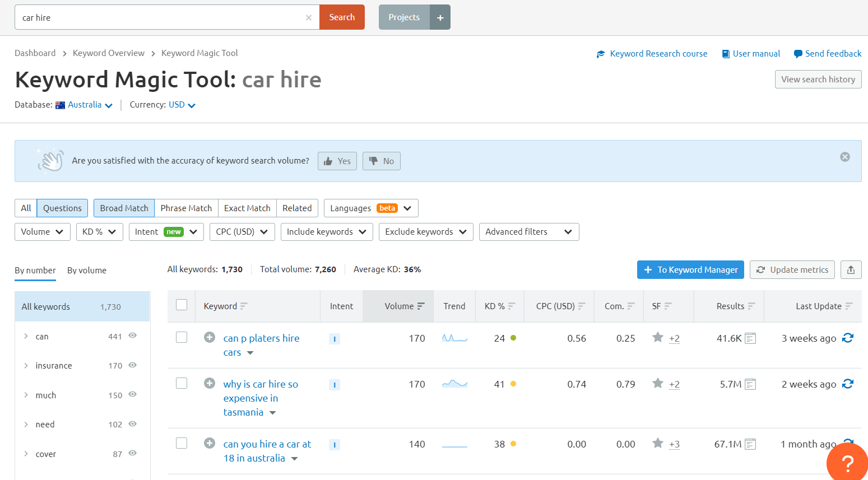Dismiss the satisfaction survey banner
868x480 pixels.
[x=845, y=157]
